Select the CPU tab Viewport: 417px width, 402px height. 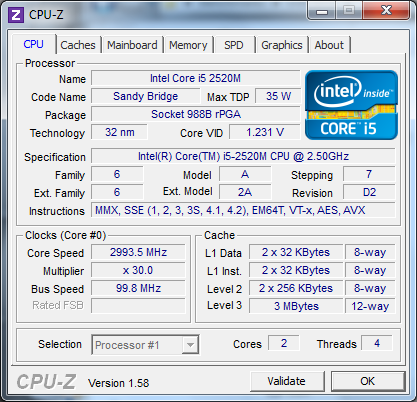[x=33, y=44]
